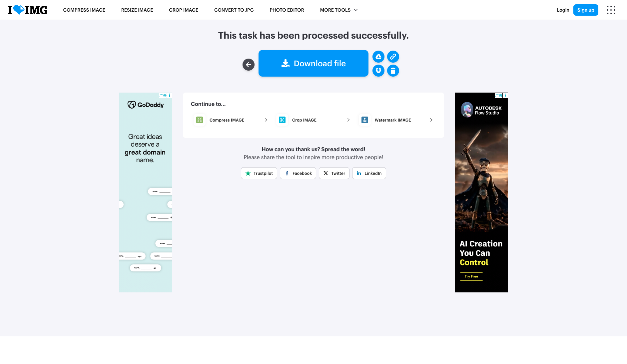627x364 pixels.
Task: Click the Autodesk Flow Studio logo
Action: coord(481,110)
